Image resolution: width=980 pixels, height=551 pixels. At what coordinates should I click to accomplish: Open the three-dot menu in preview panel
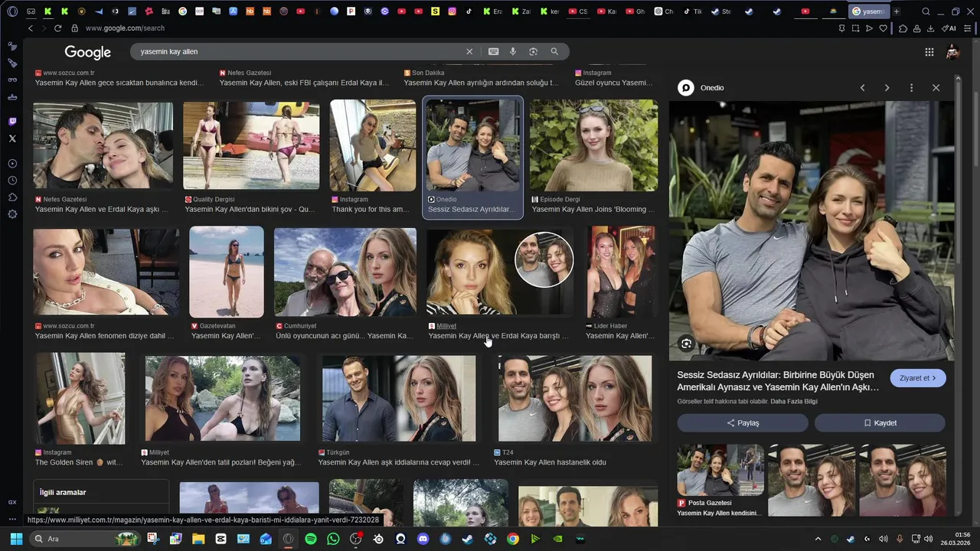[911, 88]
